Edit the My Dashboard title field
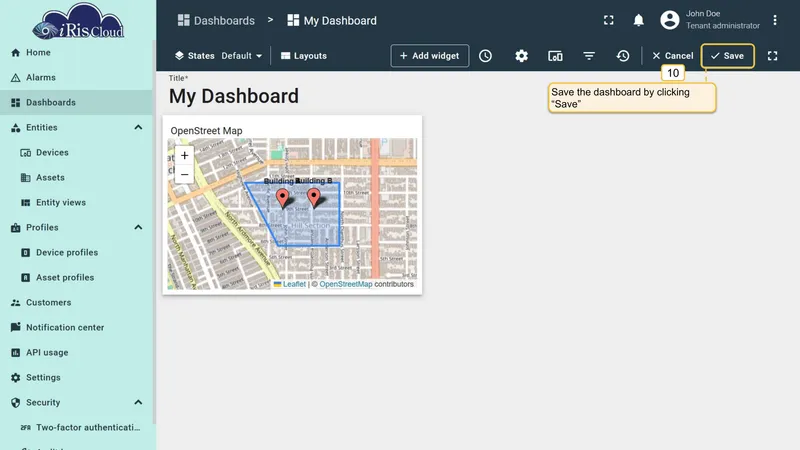The width and height of the screenshot is (800, 450). pyautogui.click(x=234, y=96)
